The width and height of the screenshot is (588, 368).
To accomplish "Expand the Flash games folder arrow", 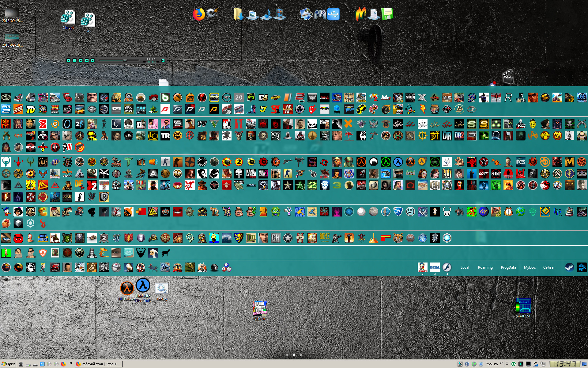I will pyautogui.click(x=447, y=274).
